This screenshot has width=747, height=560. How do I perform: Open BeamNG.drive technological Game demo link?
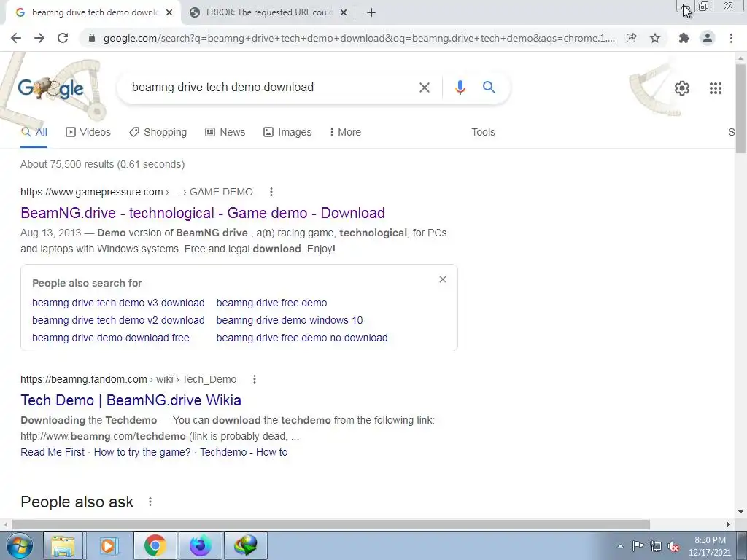click(x=203, y=213)
